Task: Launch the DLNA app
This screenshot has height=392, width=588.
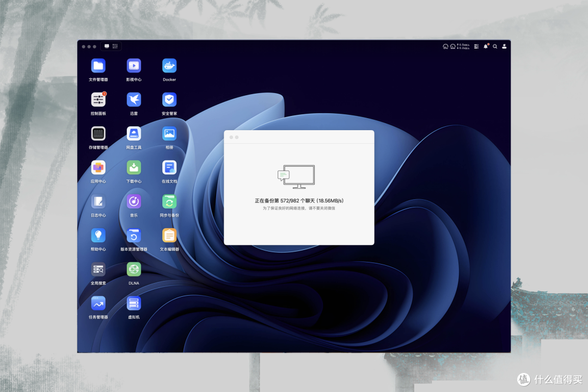Action: click(x=134, y=269)
